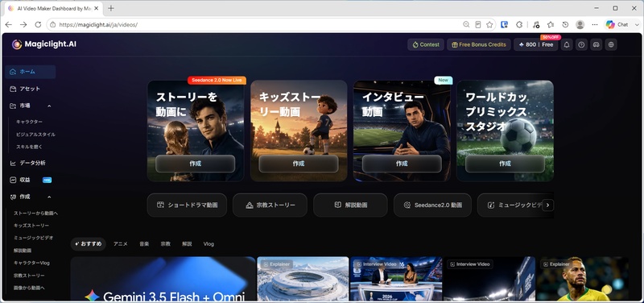644x303 pixels.
Task: Open スキルを磨く in the sidebar
Action: click(x=29, y=147)
